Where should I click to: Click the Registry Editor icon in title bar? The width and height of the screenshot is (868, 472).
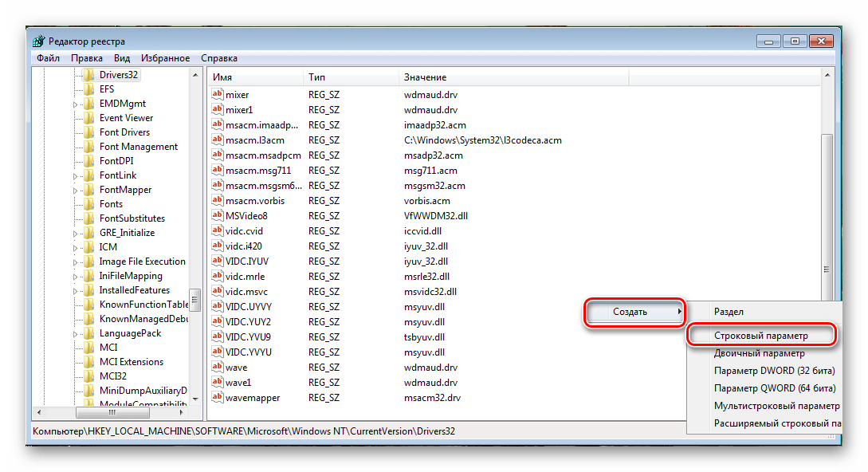click(x=39, y=41)
